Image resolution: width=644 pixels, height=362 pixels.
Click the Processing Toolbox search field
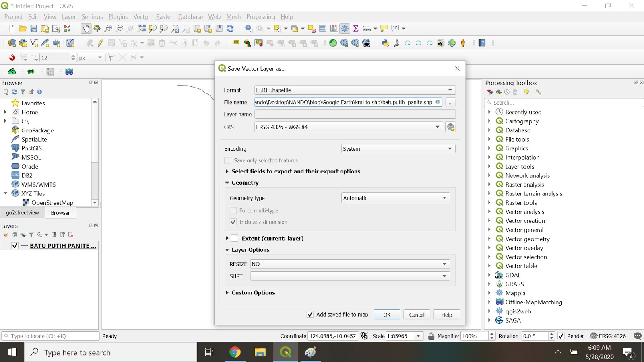(x=563, y=102)
